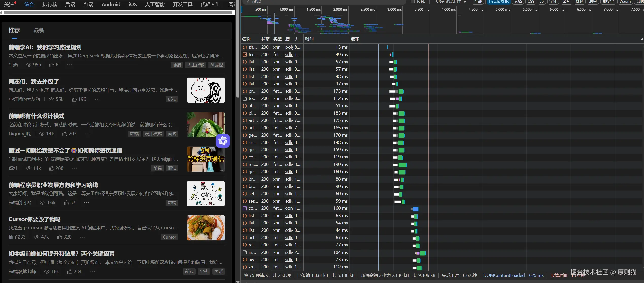Click the purple floating AI assistant icon
The width and height of the screenshot is (644, 283).
223,141
